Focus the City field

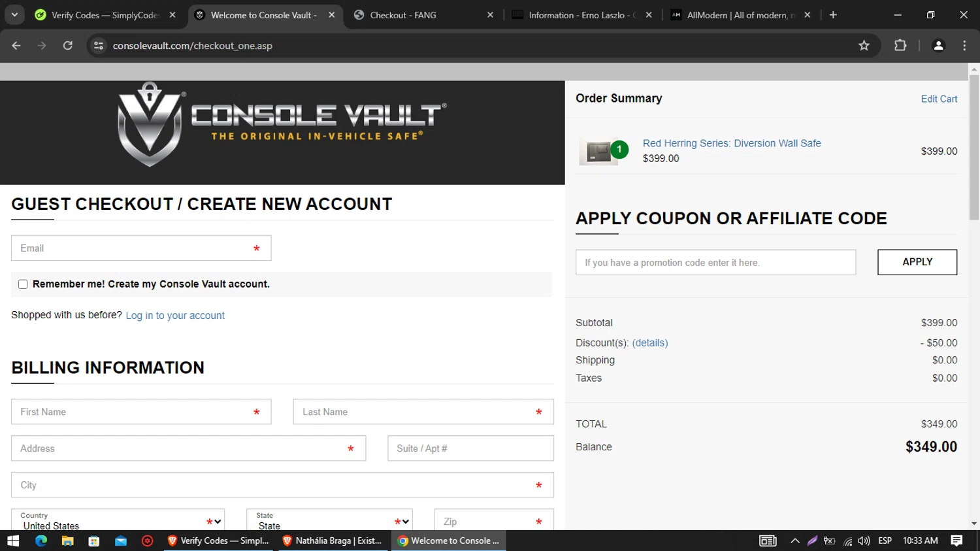(x=282, y=485)
